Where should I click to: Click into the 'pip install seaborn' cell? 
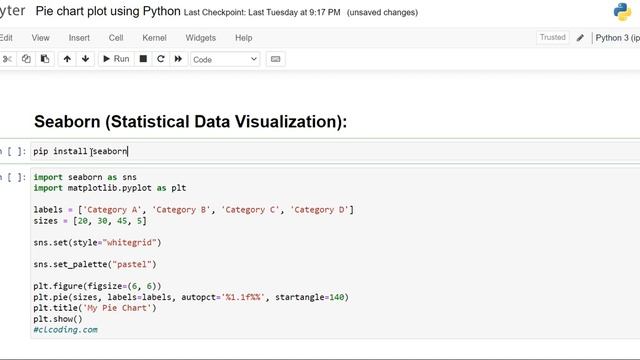click(x=335, y=151)
